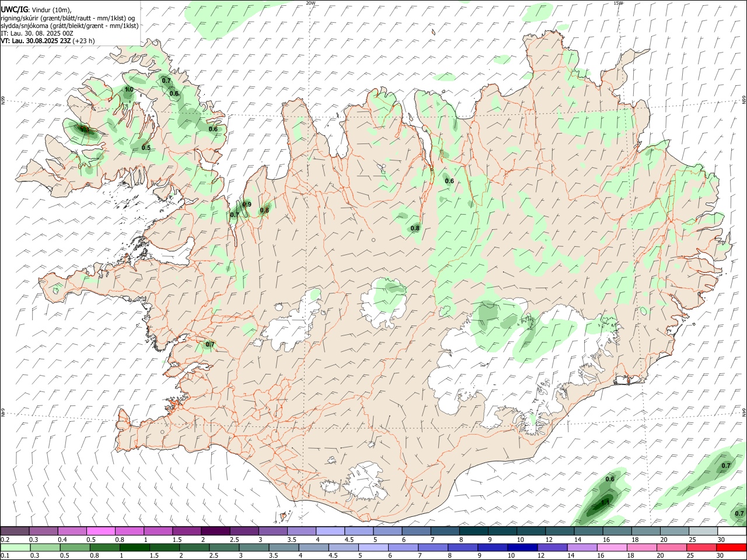Click the topmost 0.7 value in the Westfjords

pyautogui.click(x=166, y=81)
